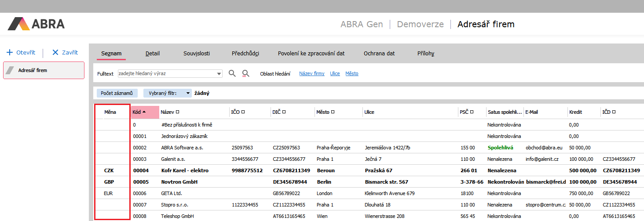The image size is (644, 221).
Task: Toggle the square marker in DIČ column header
Action: click(x=284, y=112)
